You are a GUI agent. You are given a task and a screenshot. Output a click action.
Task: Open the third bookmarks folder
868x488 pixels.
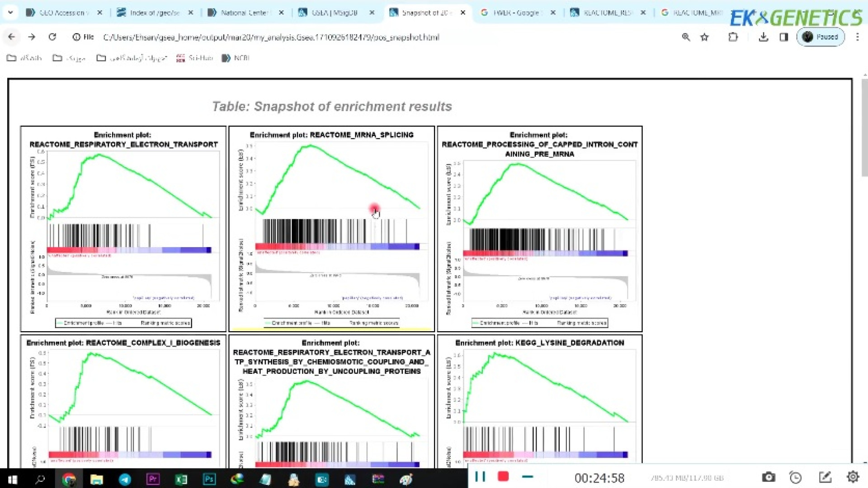132,58
